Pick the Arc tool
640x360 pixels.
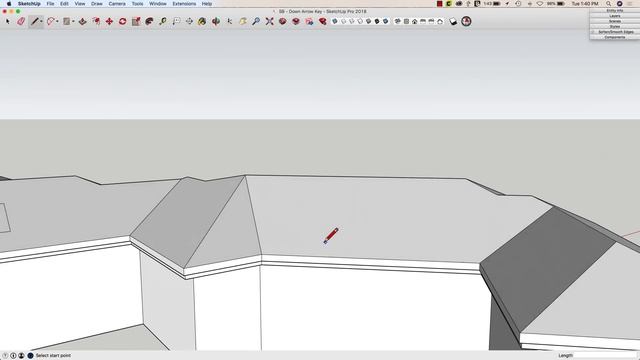(51, 21)
